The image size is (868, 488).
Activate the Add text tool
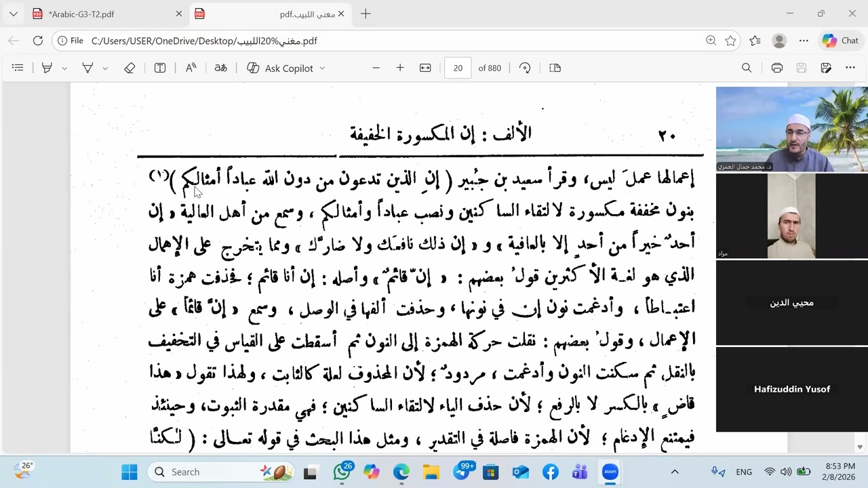(160, 68)
